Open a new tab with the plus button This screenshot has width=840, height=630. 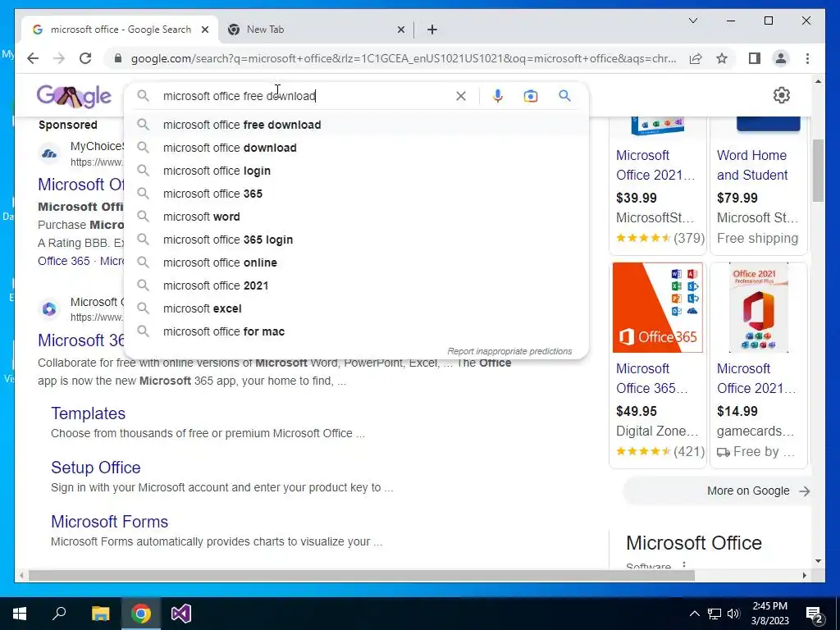tap(432, 30)
